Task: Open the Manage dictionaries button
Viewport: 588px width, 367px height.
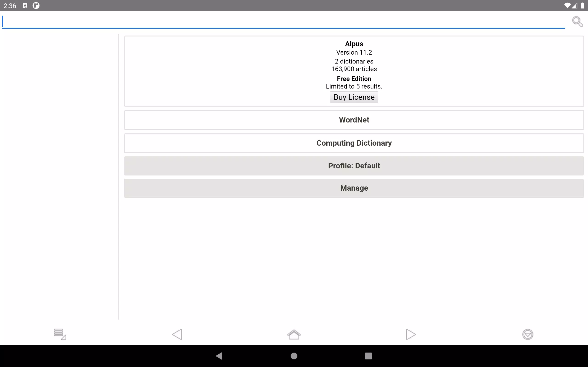Action: [354, 188]
